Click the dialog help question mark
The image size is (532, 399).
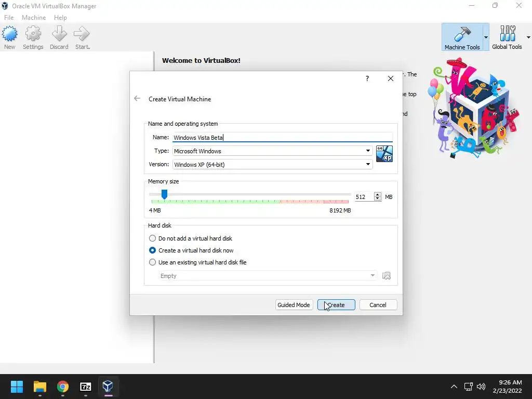click(x=367, y=78)
